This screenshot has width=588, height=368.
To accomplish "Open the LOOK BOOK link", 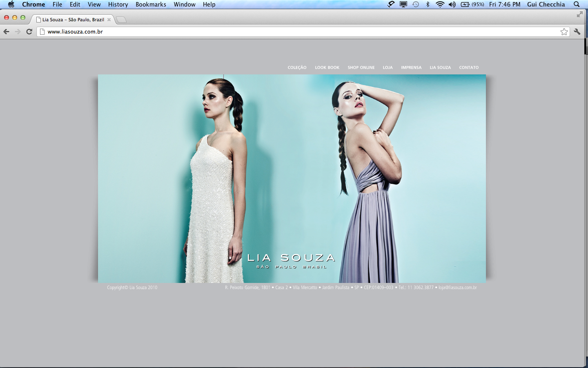I will [327, 67].
